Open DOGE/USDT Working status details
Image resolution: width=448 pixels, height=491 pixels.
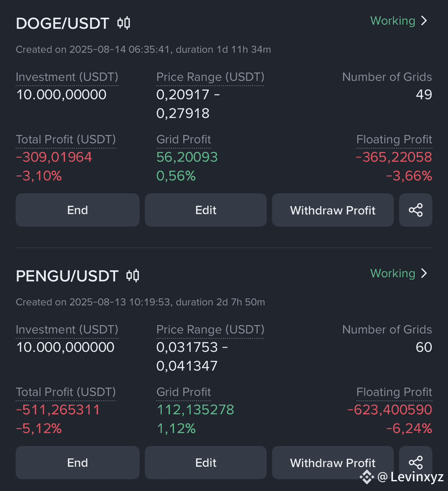pyautogui.click(x=392, y=21)
